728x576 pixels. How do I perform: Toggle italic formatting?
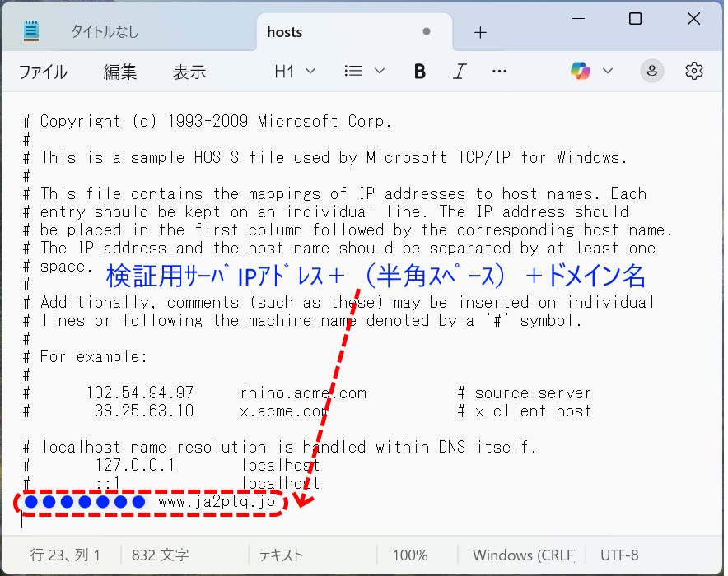pyautogui.click(x=460, y=71)
